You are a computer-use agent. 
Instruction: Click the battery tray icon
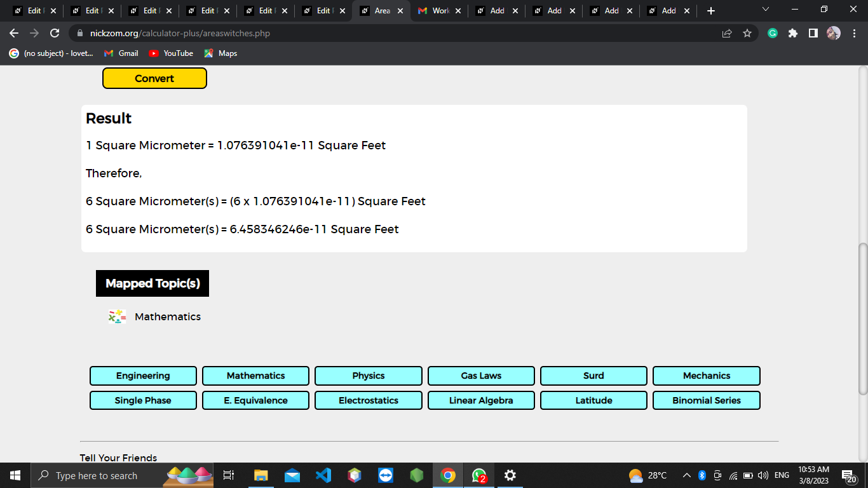[x=749, y=475]
